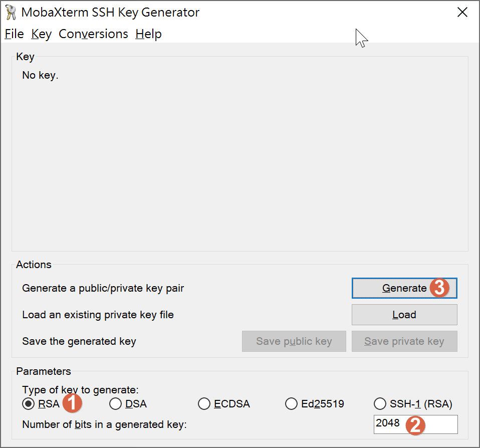The image size is (480, 448).
Task: Click the Load button
Action: tap(404, 315)
